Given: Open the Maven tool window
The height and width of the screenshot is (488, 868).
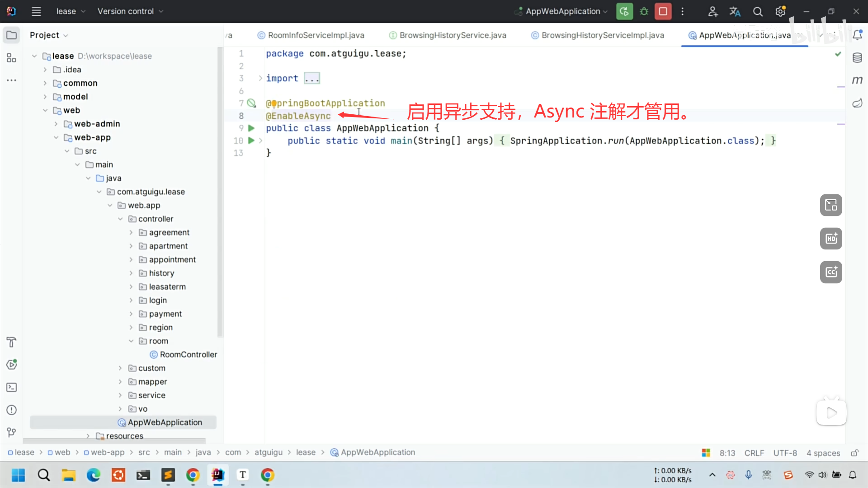Looking at the screenshot, I should point(857,80).
